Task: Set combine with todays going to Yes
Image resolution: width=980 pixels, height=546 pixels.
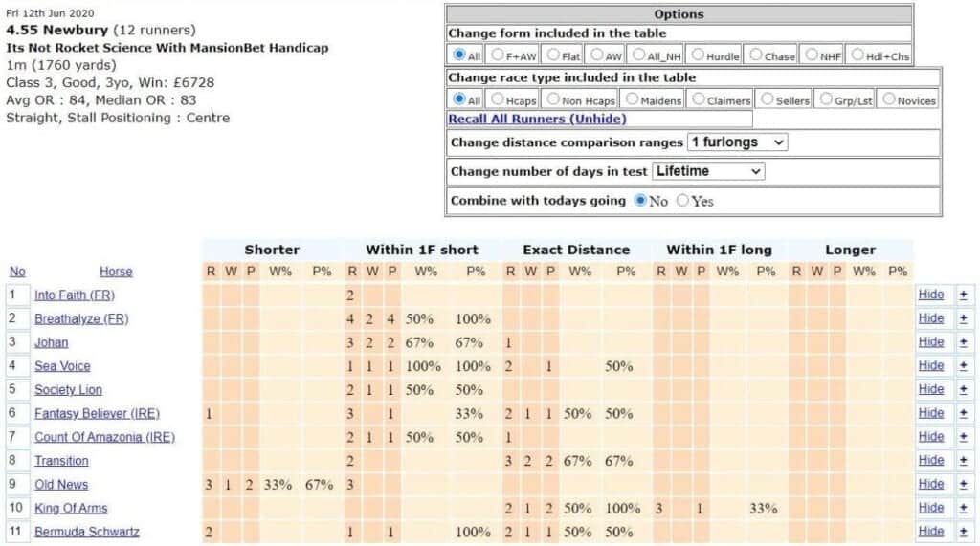Action: coord(682,201)
